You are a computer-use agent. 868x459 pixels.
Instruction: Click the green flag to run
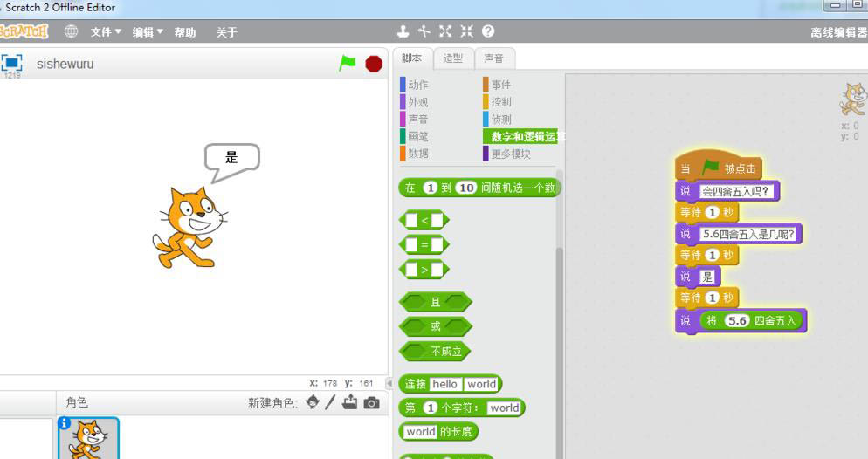347,64
